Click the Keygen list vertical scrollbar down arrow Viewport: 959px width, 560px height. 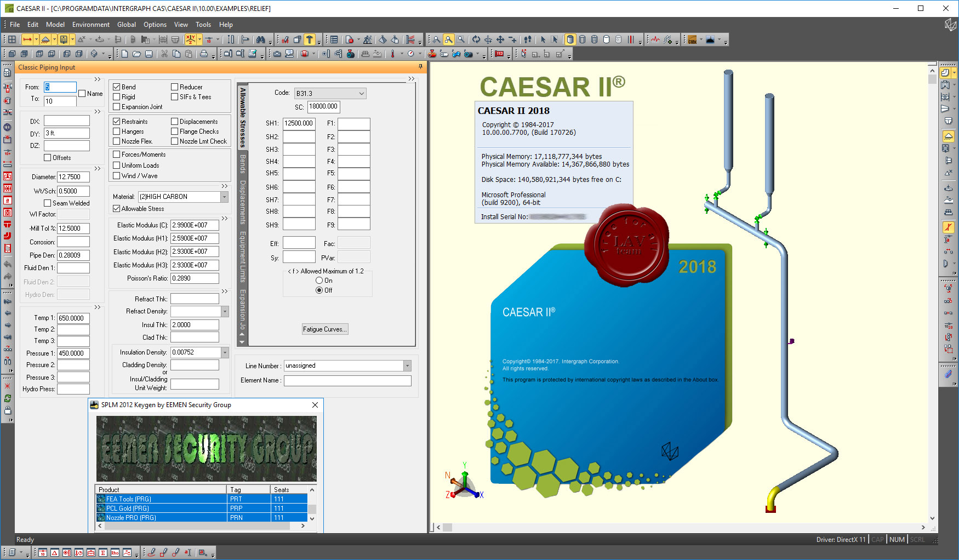[312, 518]
